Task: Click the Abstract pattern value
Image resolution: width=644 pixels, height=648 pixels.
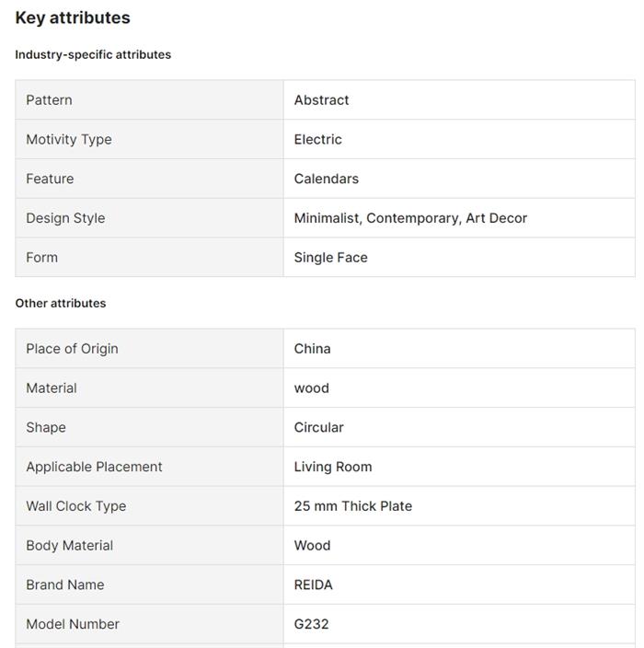Action: (321, 99)
